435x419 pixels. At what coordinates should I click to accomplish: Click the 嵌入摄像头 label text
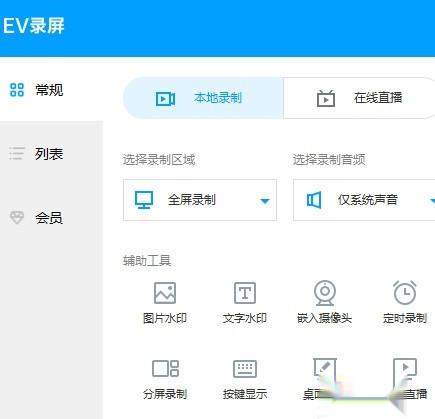[x=325, y=318]
